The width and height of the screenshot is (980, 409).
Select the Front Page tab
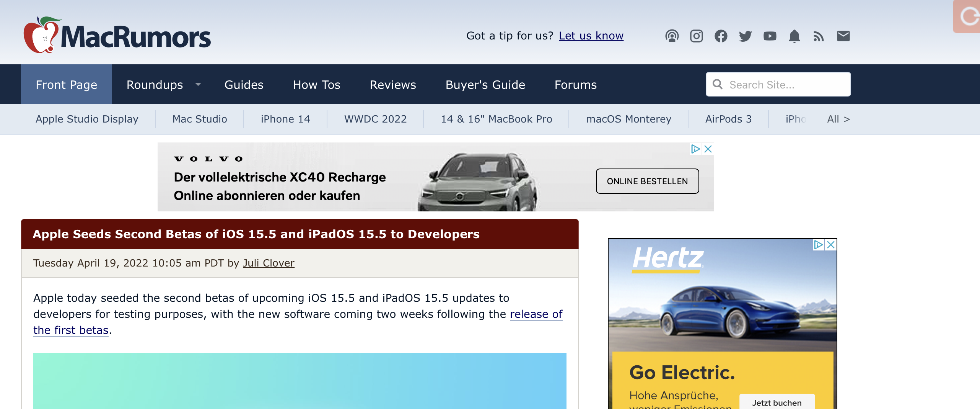coord(67,84)
